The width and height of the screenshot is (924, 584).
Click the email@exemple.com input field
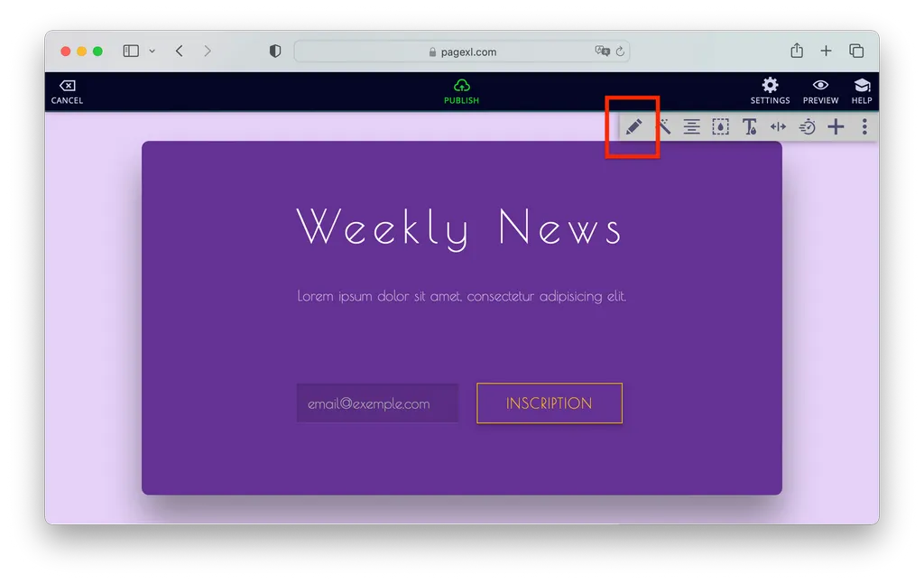pyautogui.click(x=378, y=403)
